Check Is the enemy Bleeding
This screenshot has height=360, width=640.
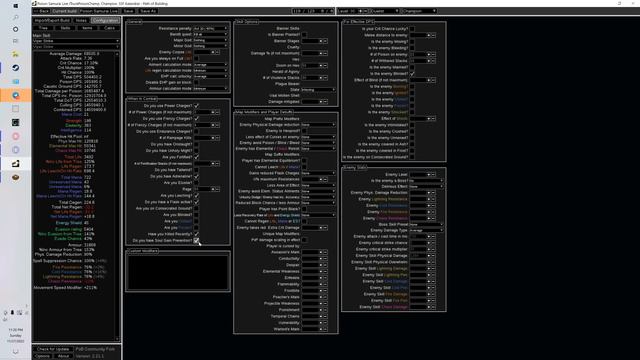(x=412, y=48)
